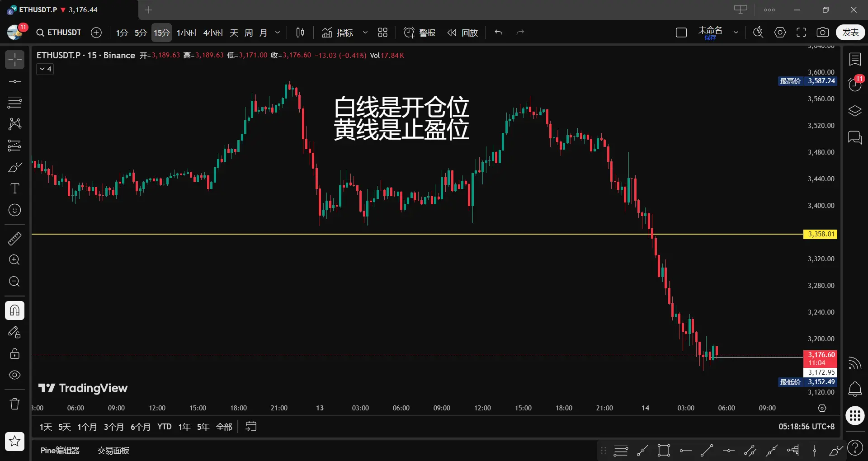Open a new tab with plus button
The width and height of the screenshot is (868, 461).
(x=148, y=10)
